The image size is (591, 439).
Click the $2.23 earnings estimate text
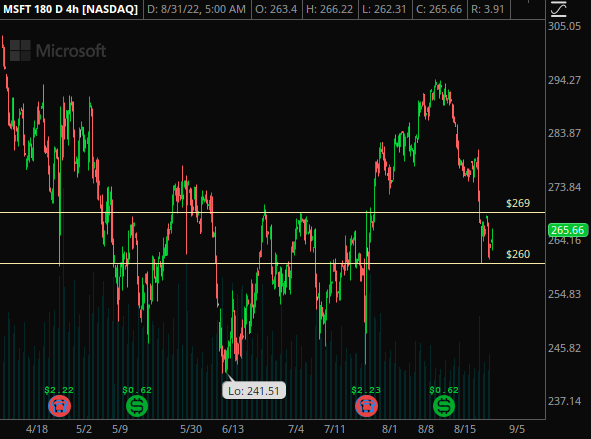pyautogui.click(x=366, y=390)
